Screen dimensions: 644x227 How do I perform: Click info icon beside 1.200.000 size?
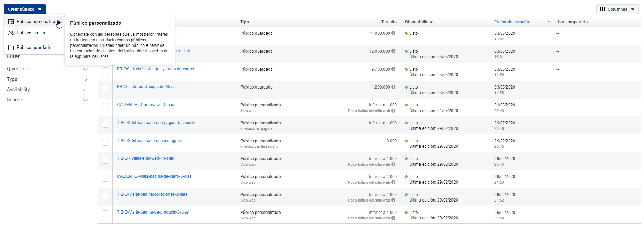pyautogui.click(x=393, y=87)
